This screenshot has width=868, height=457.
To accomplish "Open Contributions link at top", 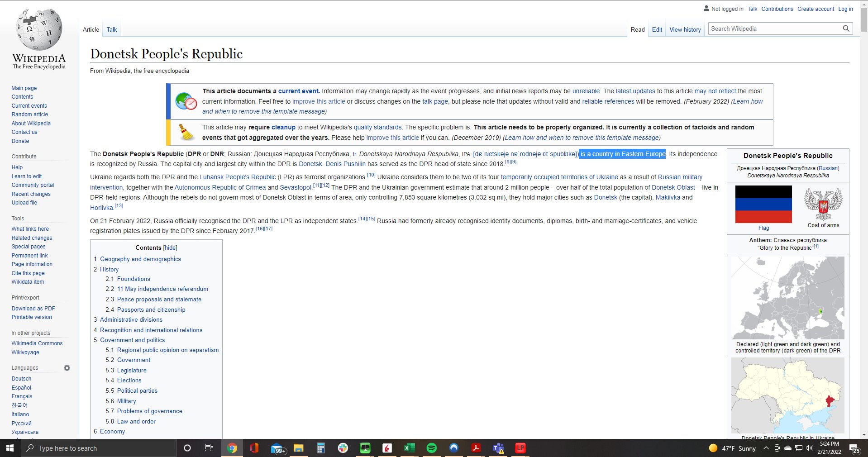I will click(x=777, y=9).
